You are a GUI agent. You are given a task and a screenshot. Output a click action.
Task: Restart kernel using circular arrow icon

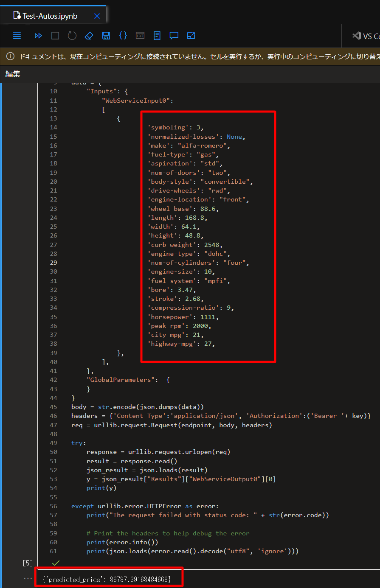tap(72, 36)
